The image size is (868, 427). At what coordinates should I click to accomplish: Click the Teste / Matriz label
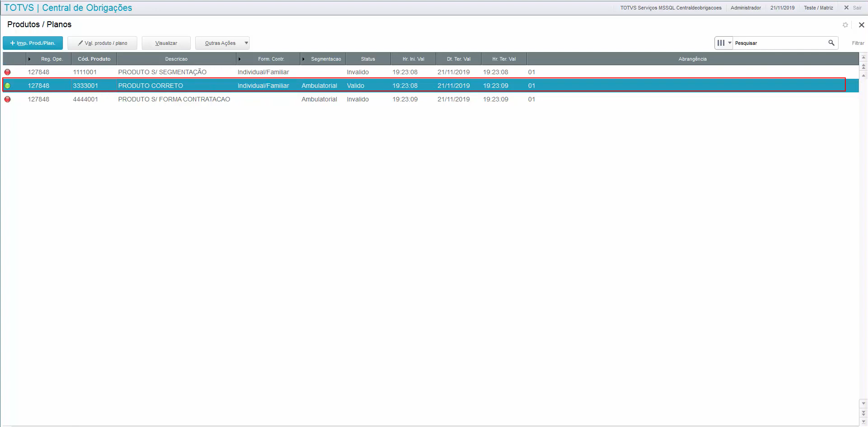(818, 8)
